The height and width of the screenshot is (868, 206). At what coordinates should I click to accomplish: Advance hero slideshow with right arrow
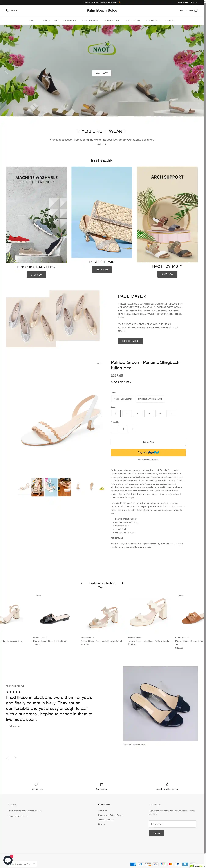coord(198,71)
